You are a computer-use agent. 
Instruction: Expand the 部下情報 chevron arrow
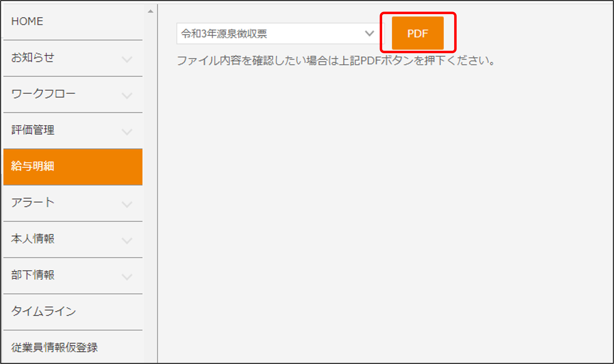[x=127, y=277]
